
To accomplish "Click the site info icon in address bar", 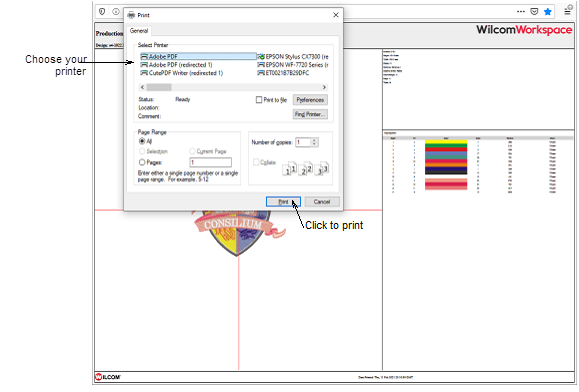I will 116,11.
